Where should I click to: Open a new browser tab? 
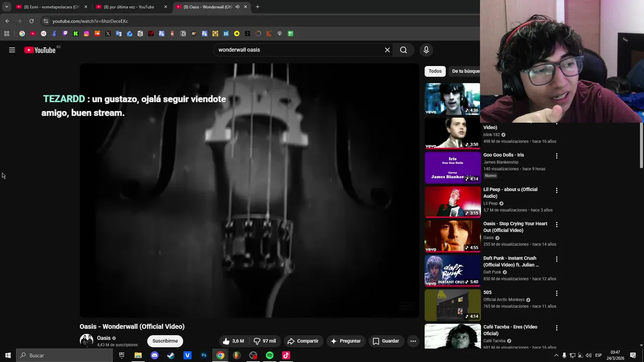(x=258, y=7)
